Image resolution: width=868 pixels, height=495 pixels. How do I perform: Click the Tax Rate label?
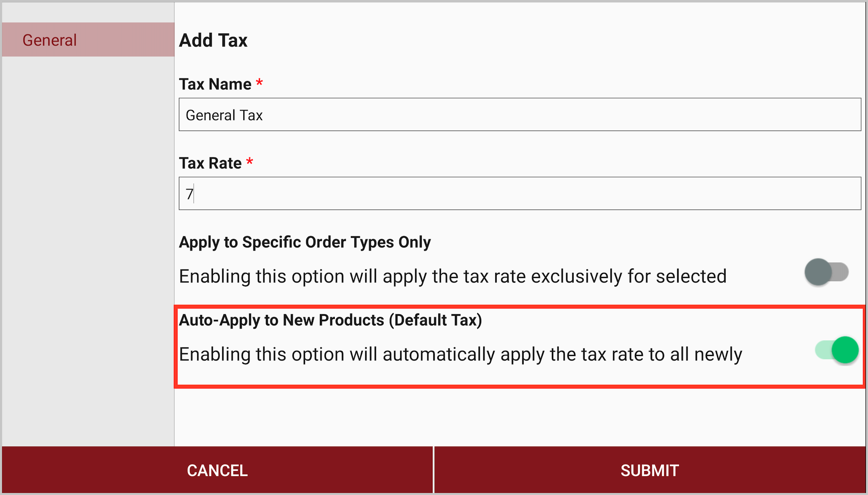tap(210, 163)
